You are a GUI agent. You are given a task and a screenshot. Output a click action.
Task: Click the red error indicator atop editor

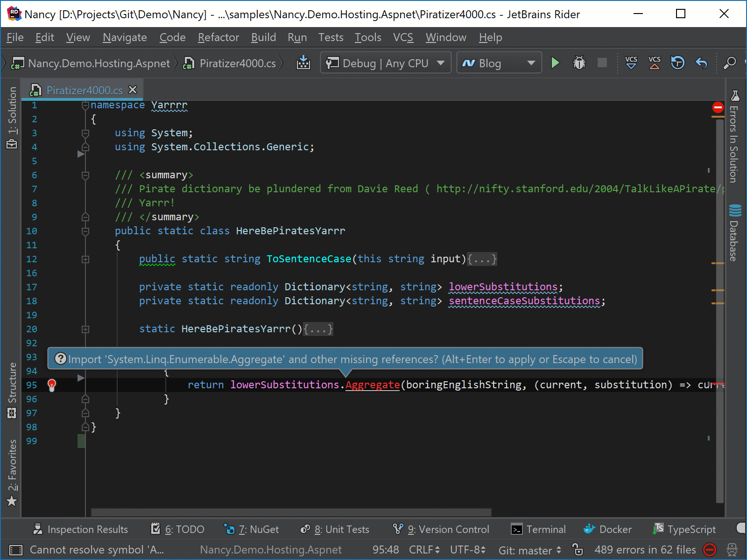pos(718,108)
